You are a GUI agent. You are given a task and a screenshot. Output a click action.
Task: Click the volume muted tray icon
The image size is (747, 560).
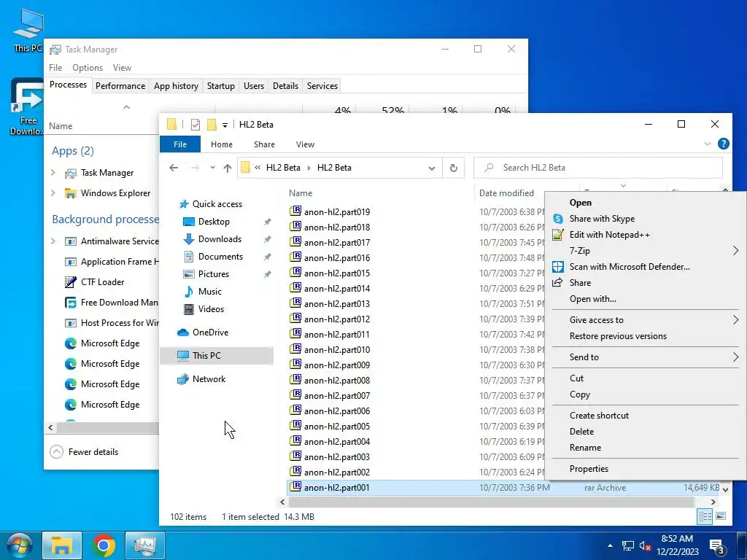click(x=646, y=545)
